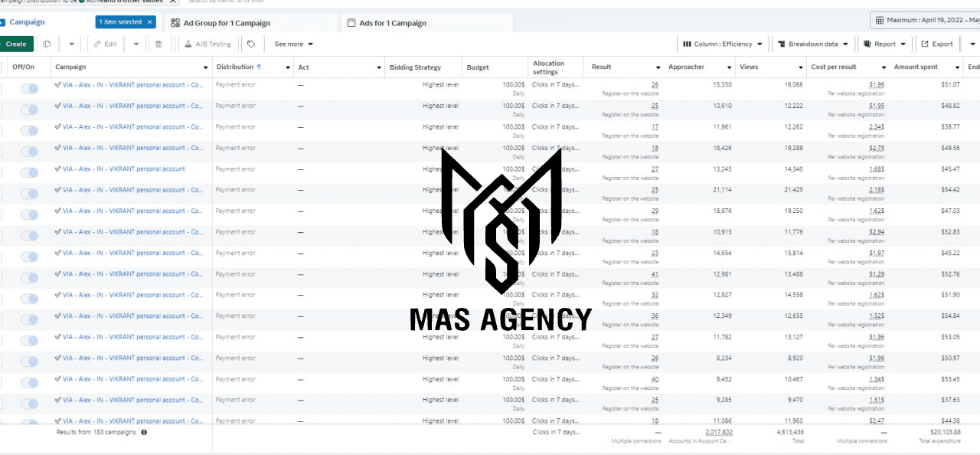Click the info icon beside results count
The image size is (980, 455).
144,432
